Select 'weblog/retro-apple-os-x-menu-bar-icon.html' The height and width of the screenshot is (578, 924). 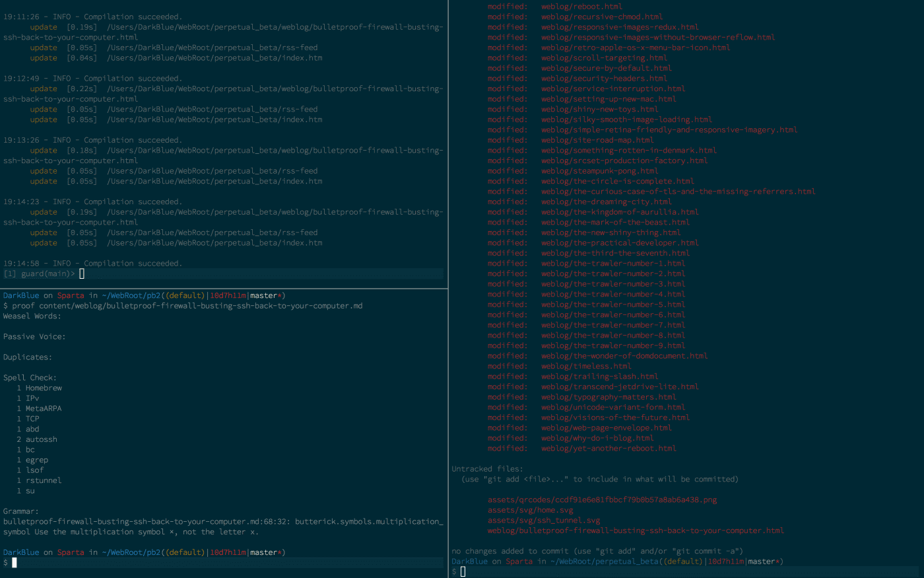tap(636, 48)
